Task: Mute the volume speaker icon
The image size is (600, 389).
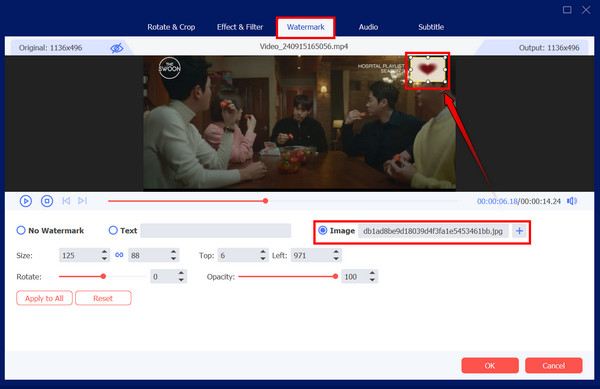Action: (572, 201)
